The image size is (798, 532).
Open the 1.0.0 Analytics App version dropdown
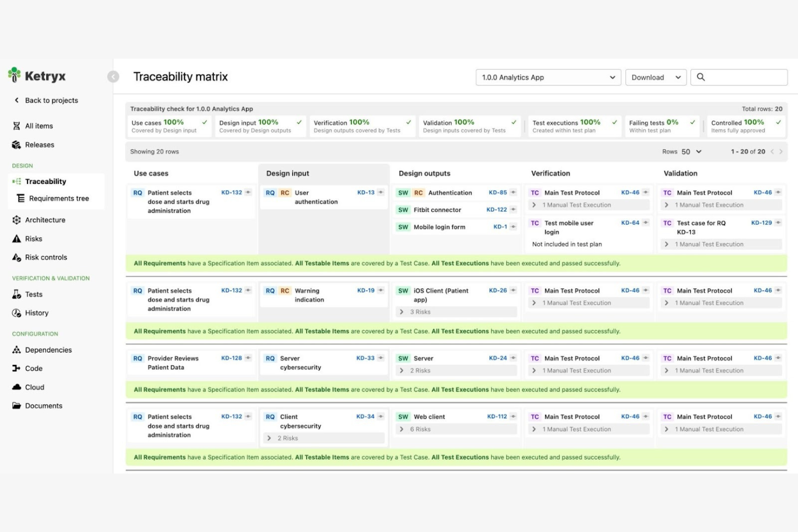tap(547, 77)
